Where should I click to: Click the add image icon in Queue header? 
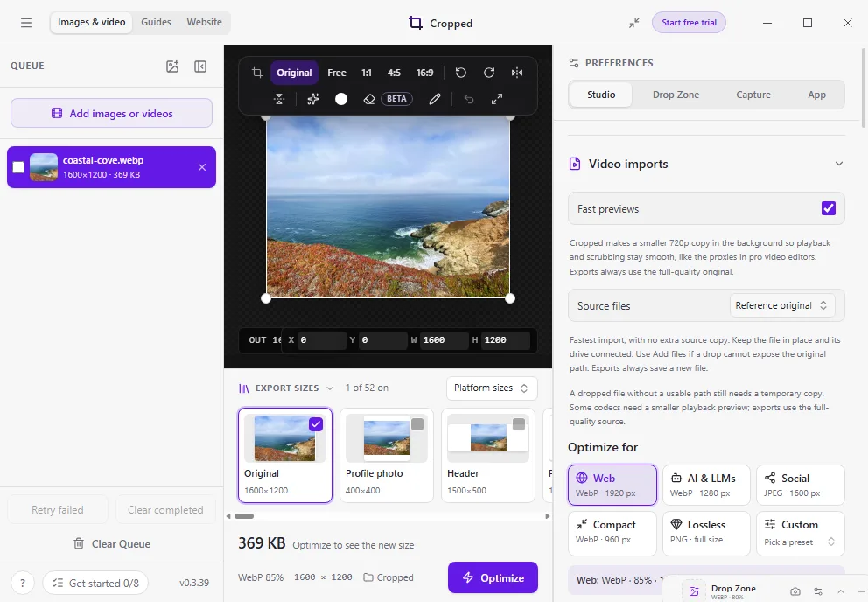(x=172, y=66)
